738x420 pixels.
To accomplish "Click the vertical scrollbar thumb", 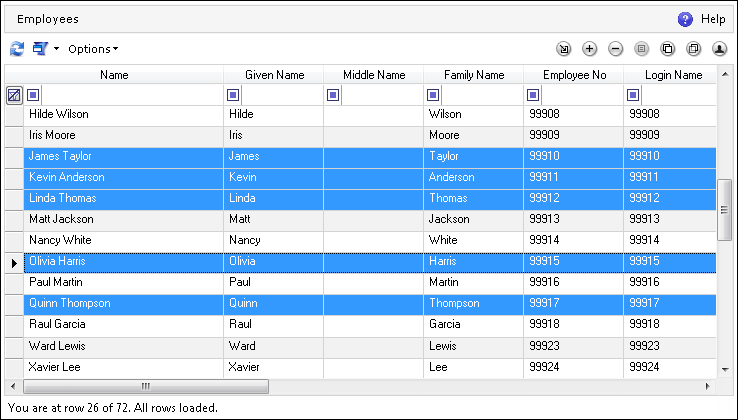I will click(x=725, y=210).
